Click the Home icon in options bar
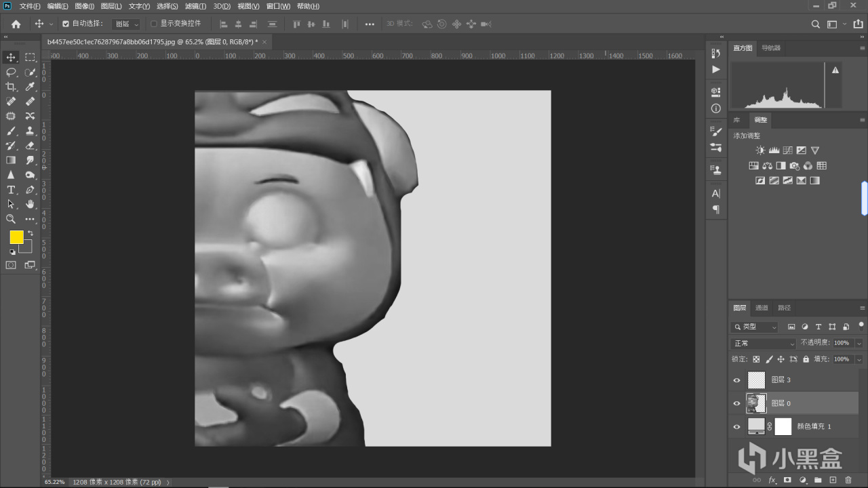 coord(16,24)
